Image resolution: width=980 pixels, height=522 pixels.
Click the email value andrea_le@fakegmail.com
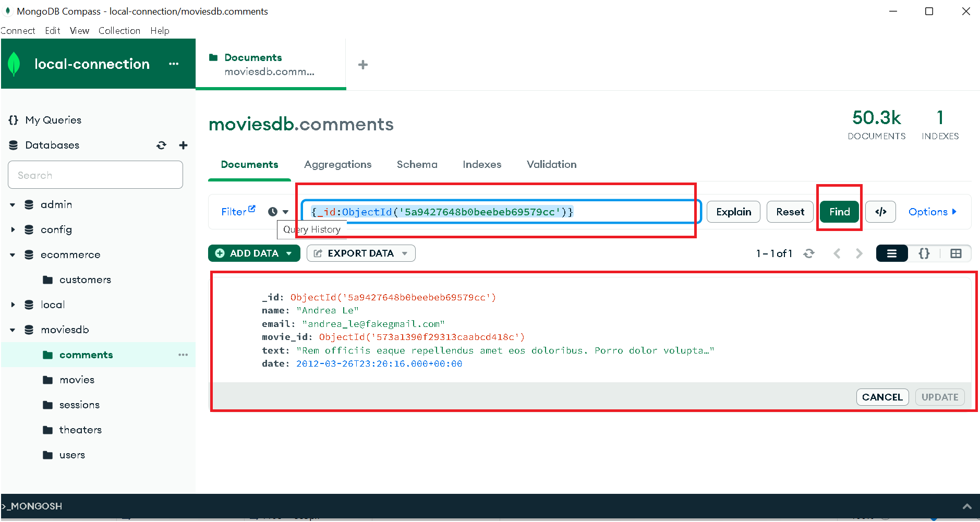(x=373, y=324)
